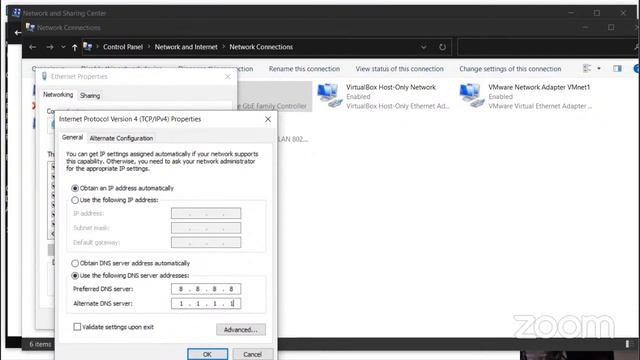Click the disabled Default gateway field
Screen dimensions: 640x360
[x=206, y=242]
